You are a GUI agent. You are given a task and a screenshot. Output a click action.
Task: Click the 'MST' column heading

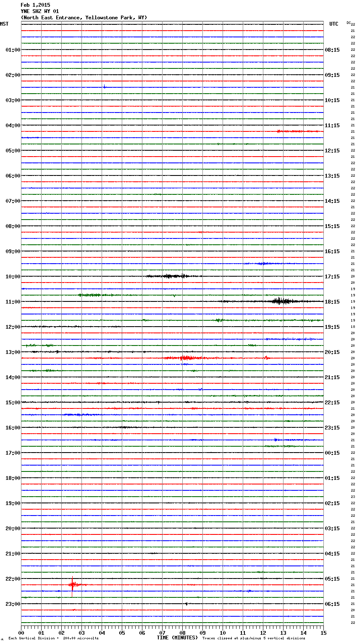4,24
